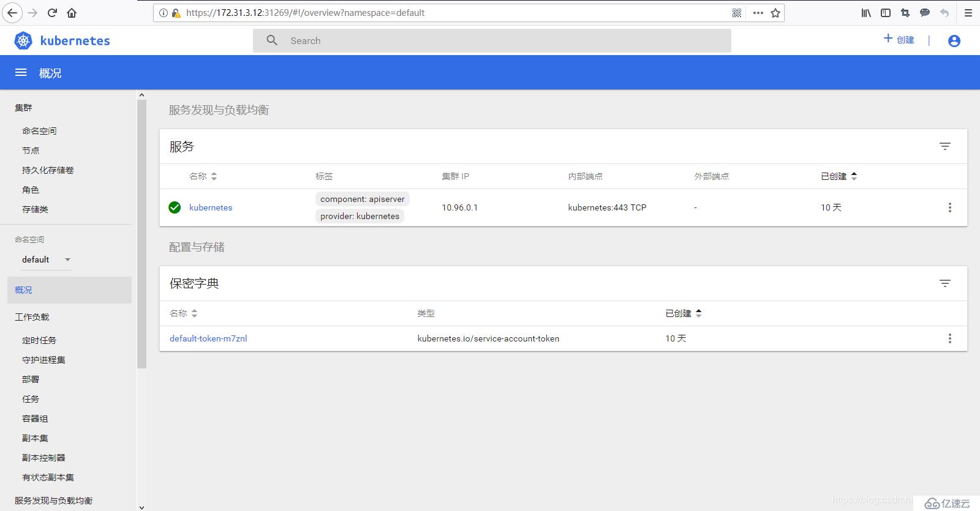Open 有状态副本集 in the sidebar
980x511 pixels.
[x=48, y=477]
